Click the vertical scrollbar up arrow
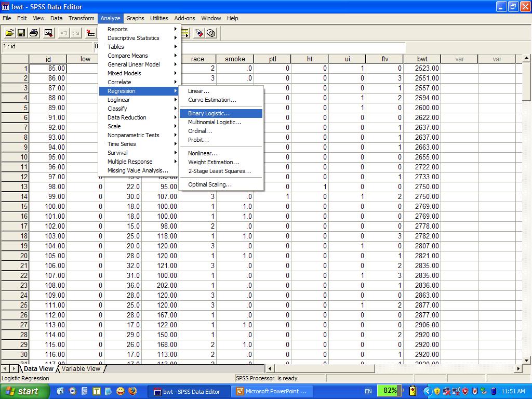Viewport: 532px width, 399px height. click(526, 58)
